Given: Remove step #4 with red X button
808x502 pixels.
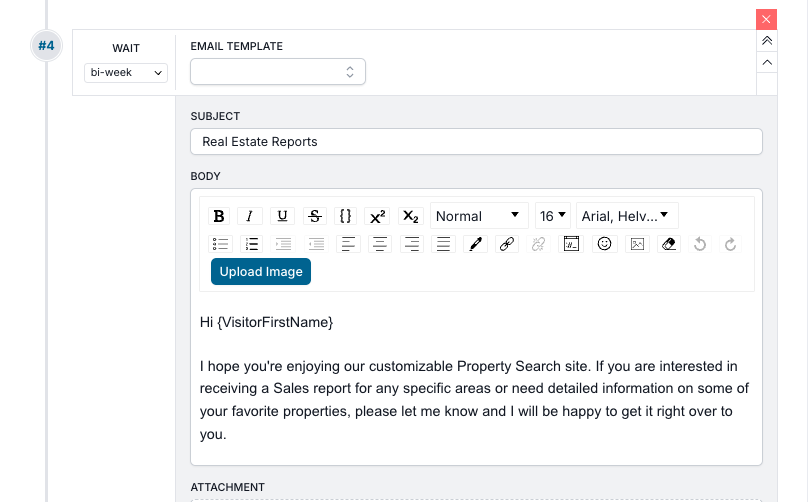Looking at the screenshot, I should click(x=767, y=19).
